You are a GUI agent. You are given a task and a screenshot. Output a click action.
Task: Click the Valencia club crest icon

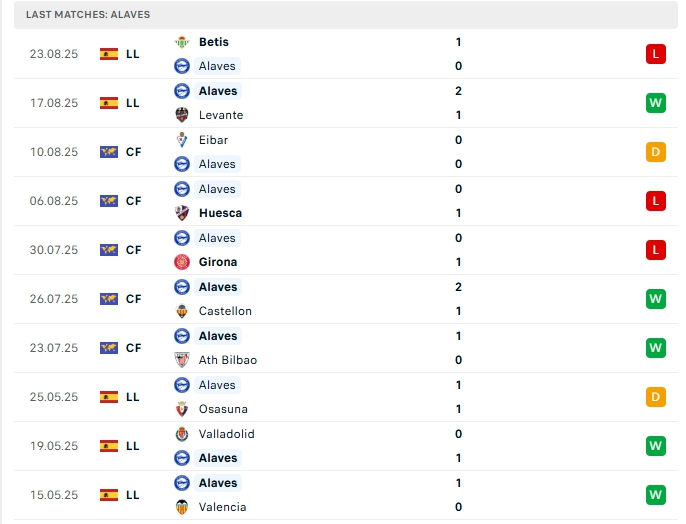pos(182,507)
